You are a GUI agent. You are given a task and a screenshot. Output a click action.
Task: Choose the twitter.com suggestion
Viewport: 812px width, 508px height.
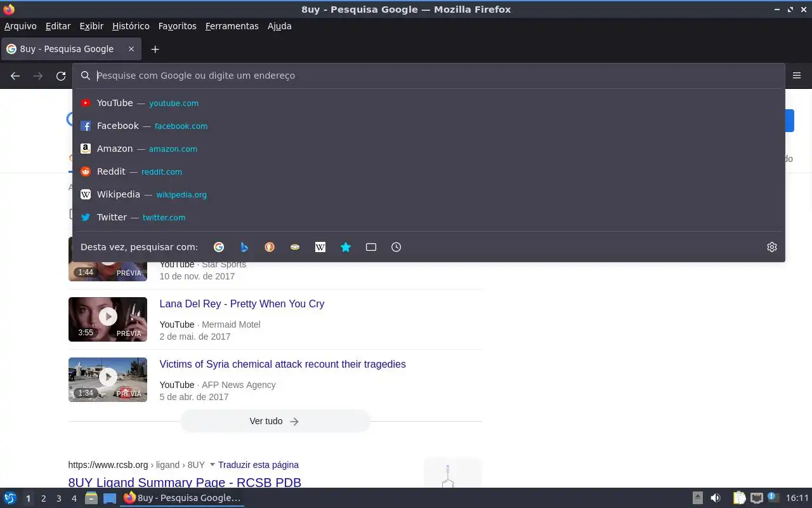point(429,217)
